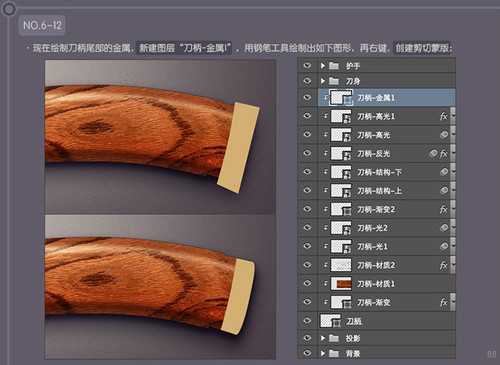Click the 投影 folder icon
The width and height of the screenshot is (500, 365).
click(334, 338)
